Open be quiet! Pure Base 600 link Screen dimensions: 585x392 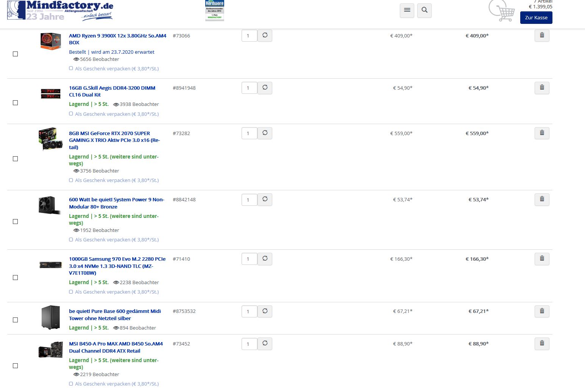pos(115,314)
